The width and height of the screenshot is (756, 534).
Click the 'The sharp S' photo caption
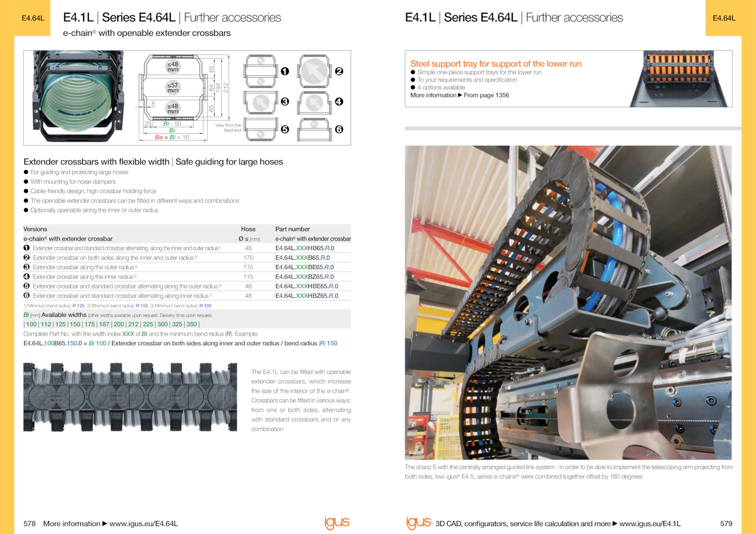[x=569, y=472]
